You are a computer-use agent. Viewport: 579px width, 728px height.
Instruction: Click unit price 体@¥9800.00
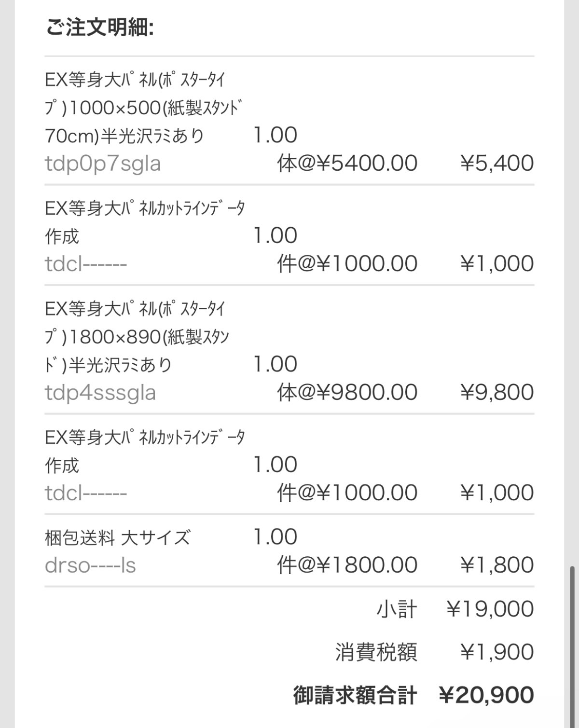[x=347, y=393]
